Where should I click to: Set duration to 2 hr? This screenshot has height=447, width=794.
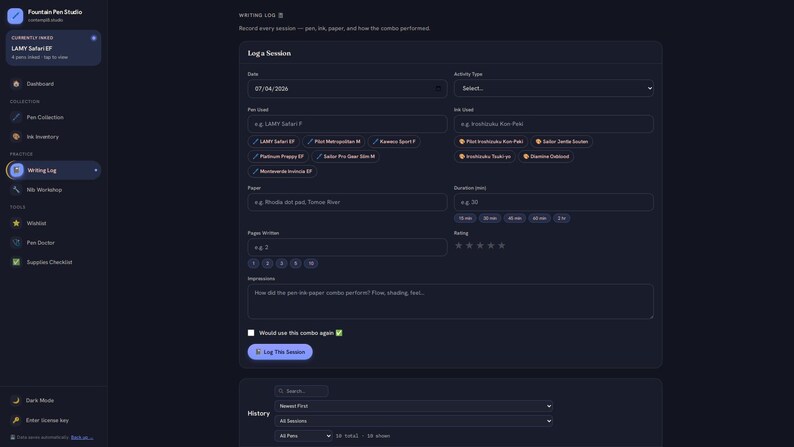(562, 218)
